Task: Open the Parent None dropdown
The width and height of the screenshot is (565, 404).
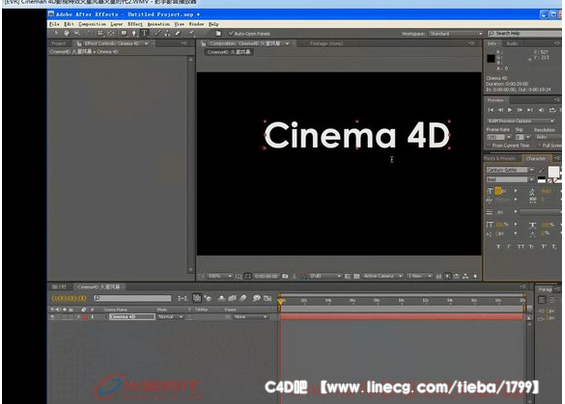Action: coord(250,317)
